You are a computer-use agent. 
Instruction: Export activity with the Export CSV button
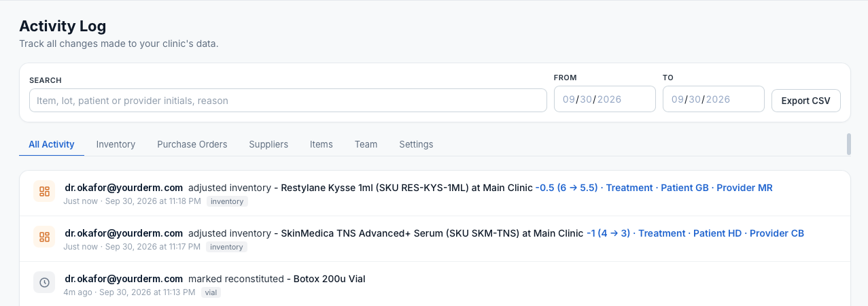pos(806,101)
